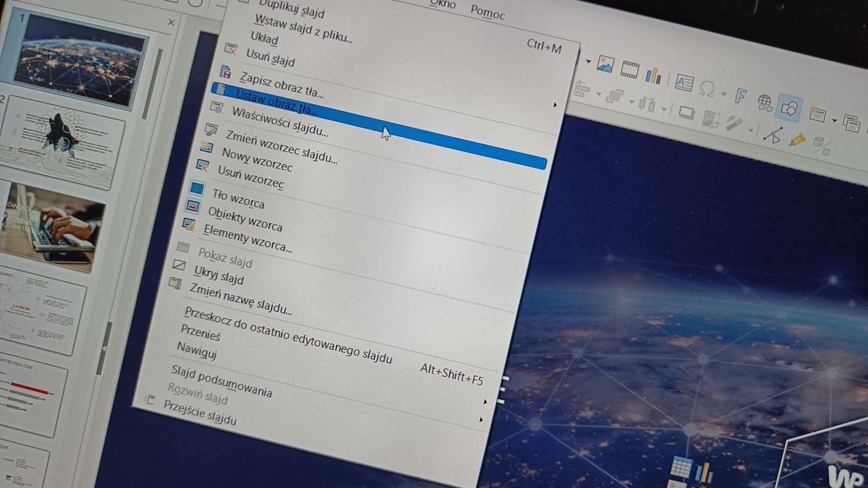Image resolution: width=868 pixels, height=488 pixels.
Task: Add a New Slide from toolbar icon
Action: 817,114
